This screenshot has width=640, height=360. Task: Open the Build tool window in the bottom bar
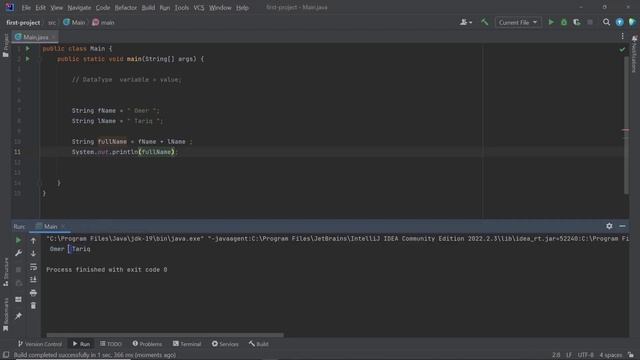tap(259, 344)
